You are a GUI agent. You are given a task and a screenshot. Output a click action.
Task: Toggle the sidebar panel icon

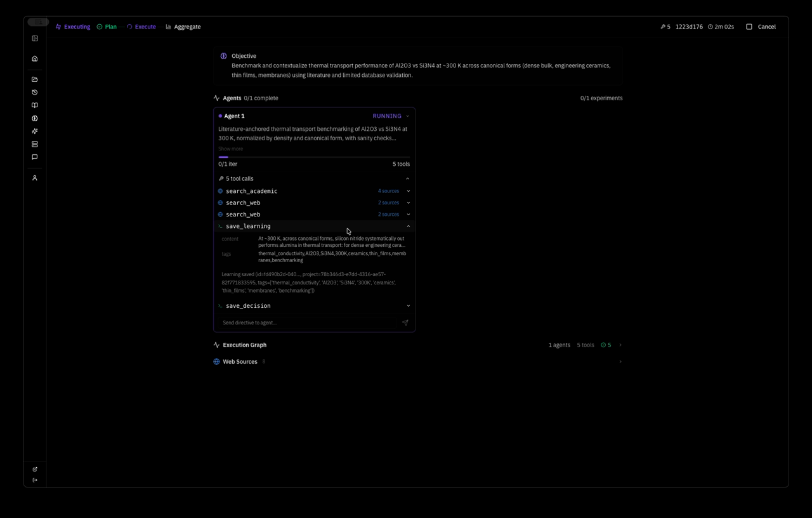coord(35,39)
